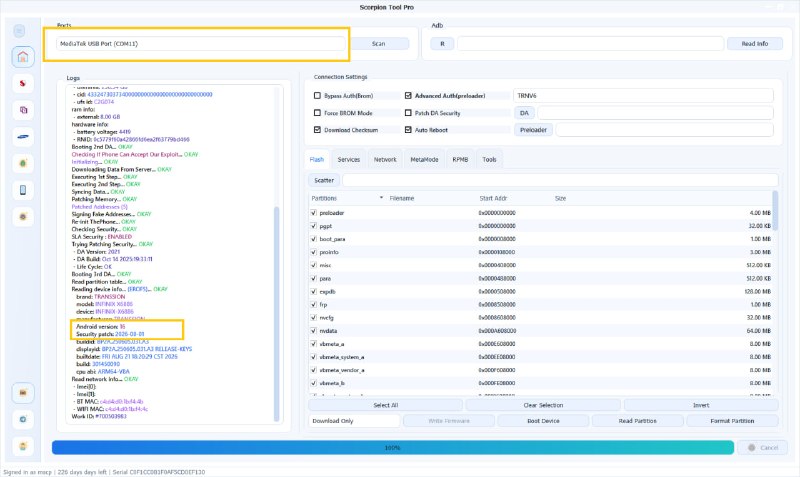Click the DA file browse button
This screenshot has height=477, width=800.
(524, 113)
